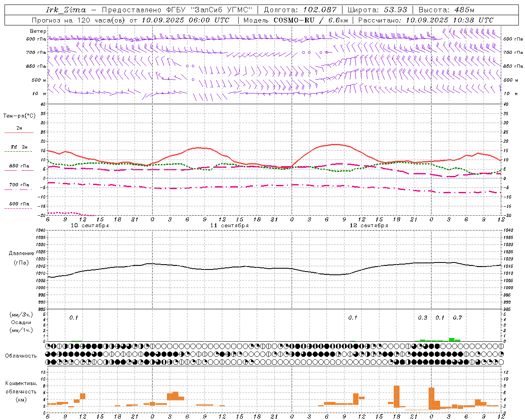This screenshot has width=525, height=420.
Task: Click the 10 сентября date label
Action: coord(90,226)
